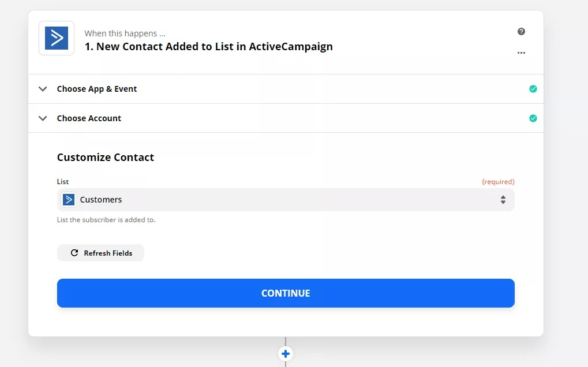
Task: Select the Customers list field
Action: point(286,200)
